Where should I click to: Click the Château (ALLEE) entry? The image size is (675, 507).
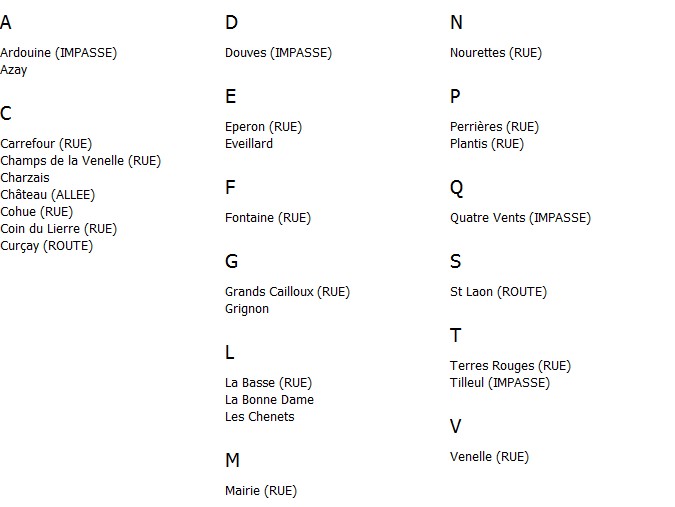pos(47,195)
